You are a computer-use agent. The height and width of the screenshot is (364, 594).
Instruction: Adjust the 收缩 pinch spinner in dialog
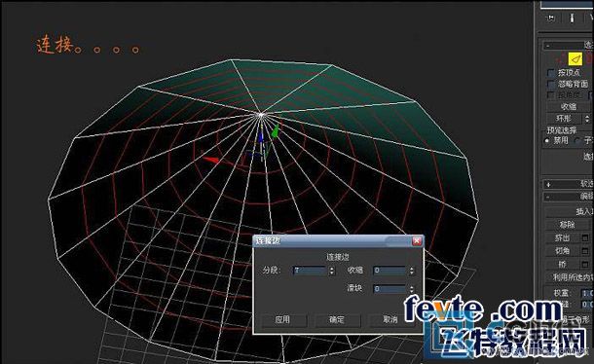pos(412,271)
